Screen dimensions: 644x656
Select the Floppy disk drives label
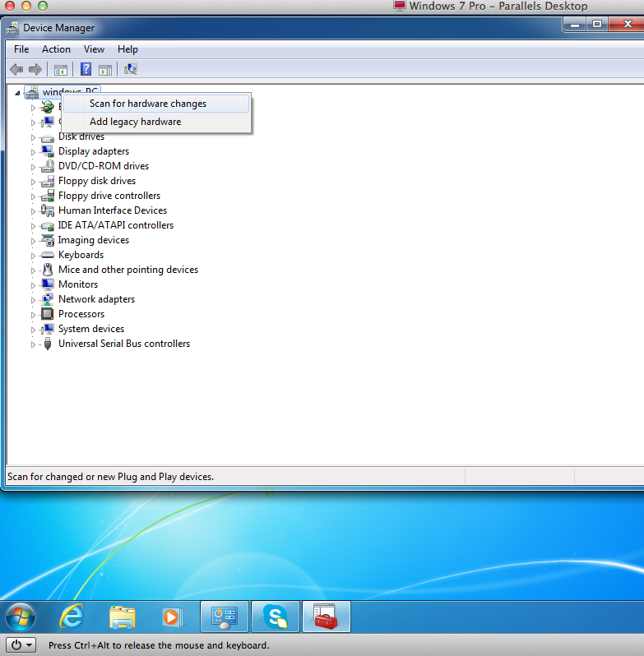(97, 181)
